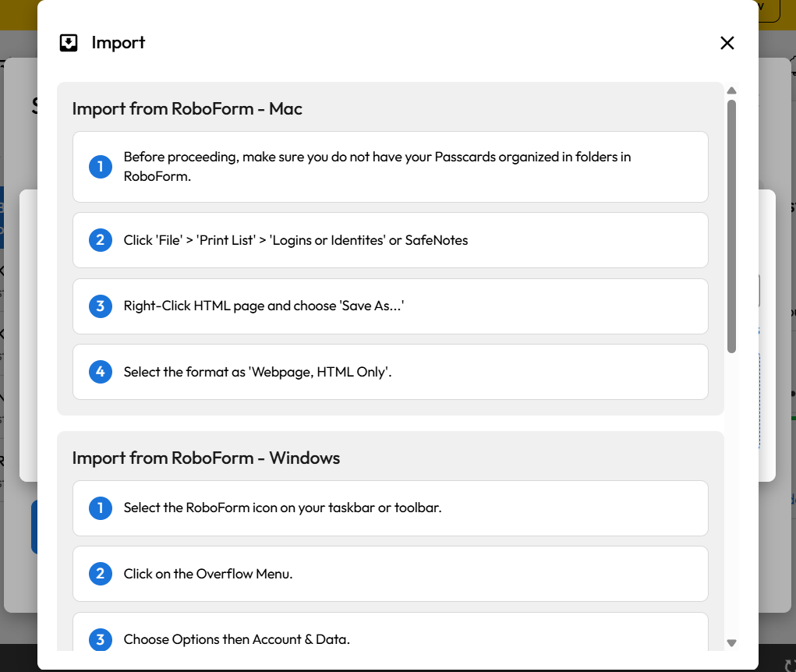The image size is (796, 672).
Task: Click the Import download icon in dialog header
Action: point(68,42)
